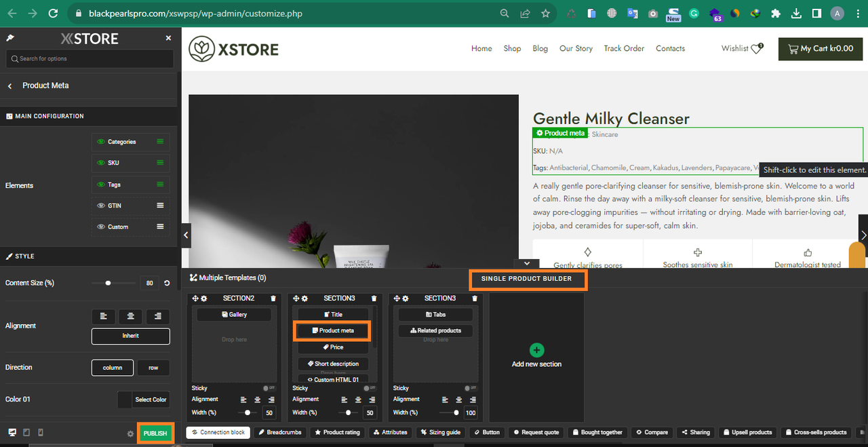Open the Home menu item
868x447 pixels.
point(481,48)
